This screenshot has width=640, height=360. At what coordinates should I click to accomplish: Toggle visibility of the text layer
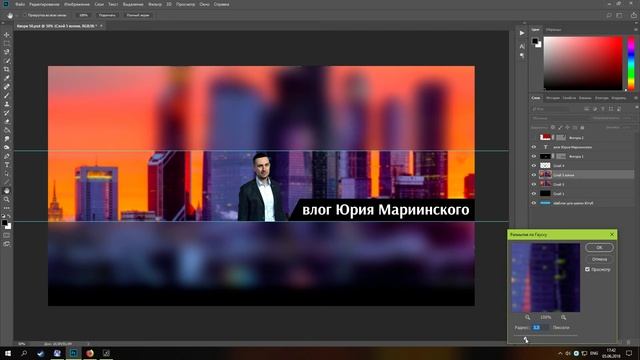tap(533, 147)
